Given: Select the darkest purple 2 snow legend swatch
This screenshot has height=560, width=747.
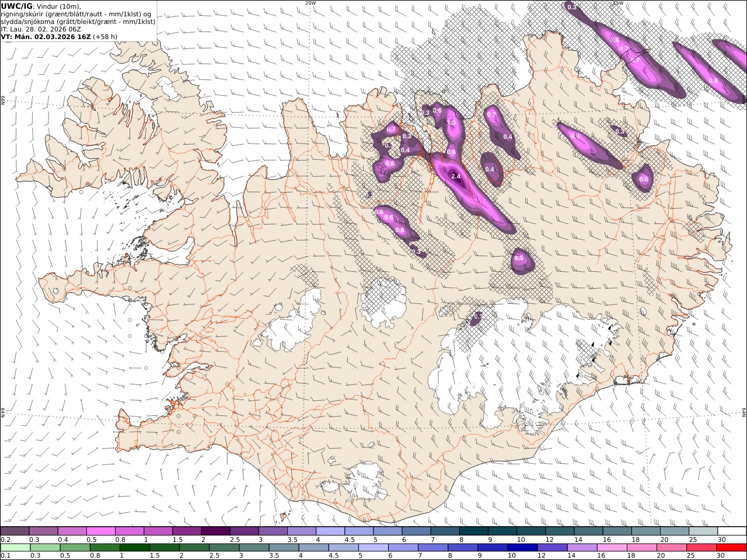Looking at the screenshot, I should tap(215, 531).
